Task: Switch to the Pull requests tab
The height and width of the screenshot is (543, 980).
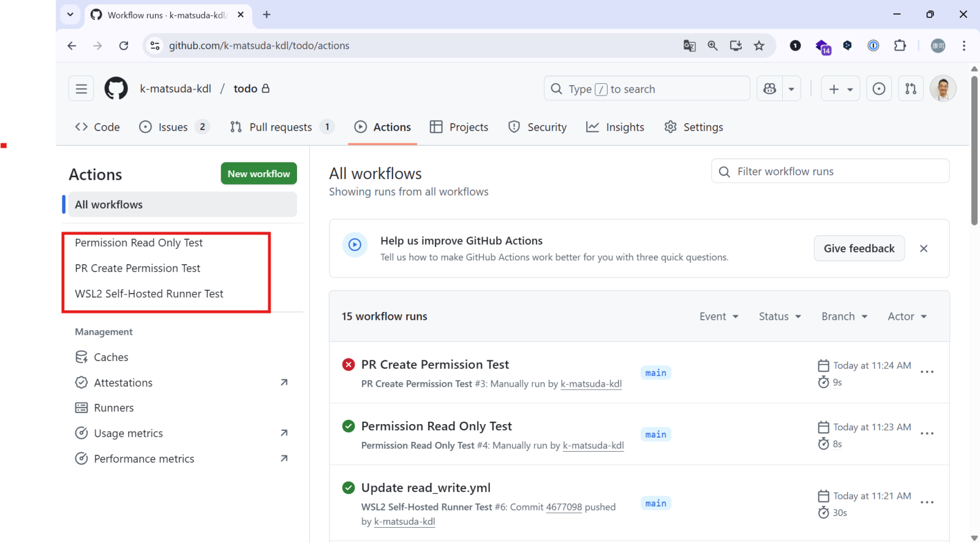Action: tap(281, 127)
